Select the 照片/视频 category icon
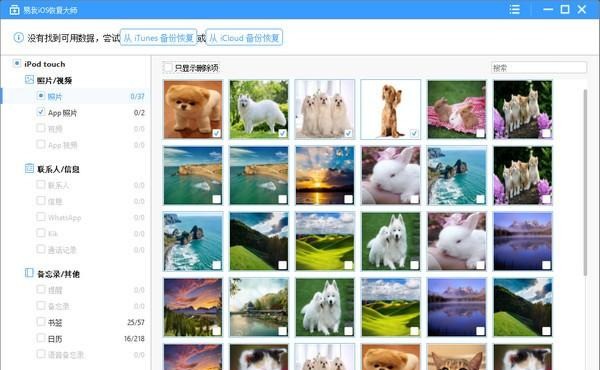The image size is (600, 370). point(29,80)
